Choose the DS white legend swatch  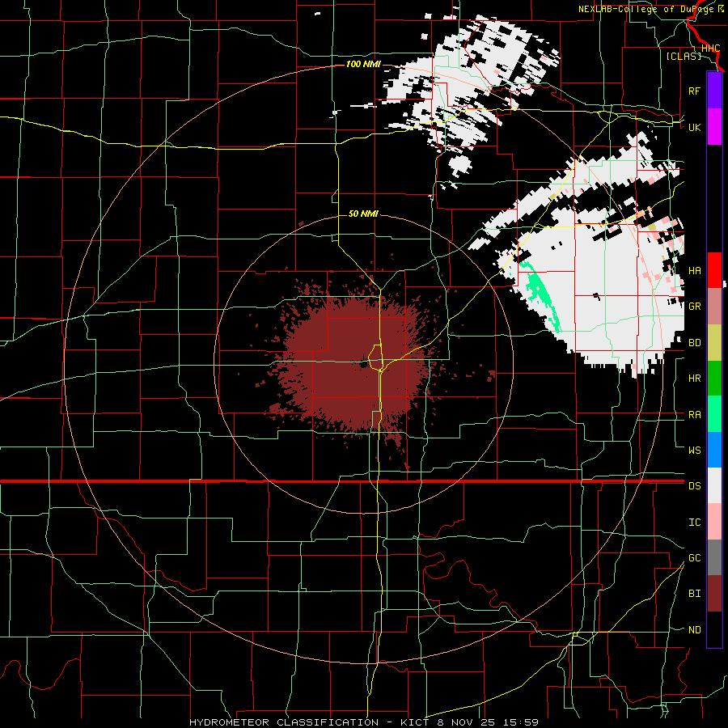(x=714, y=485)
